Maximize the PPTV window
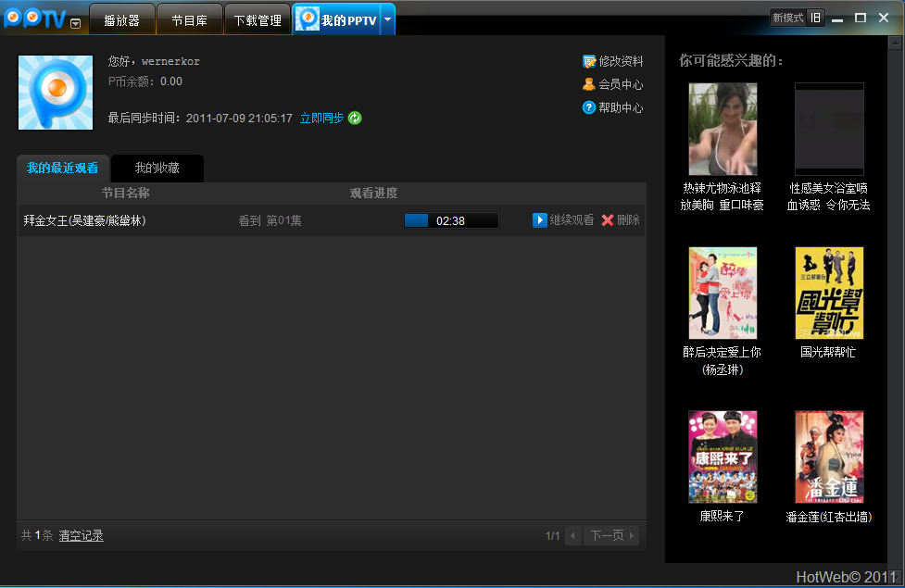905x588 pixels. tap(861, 18)
